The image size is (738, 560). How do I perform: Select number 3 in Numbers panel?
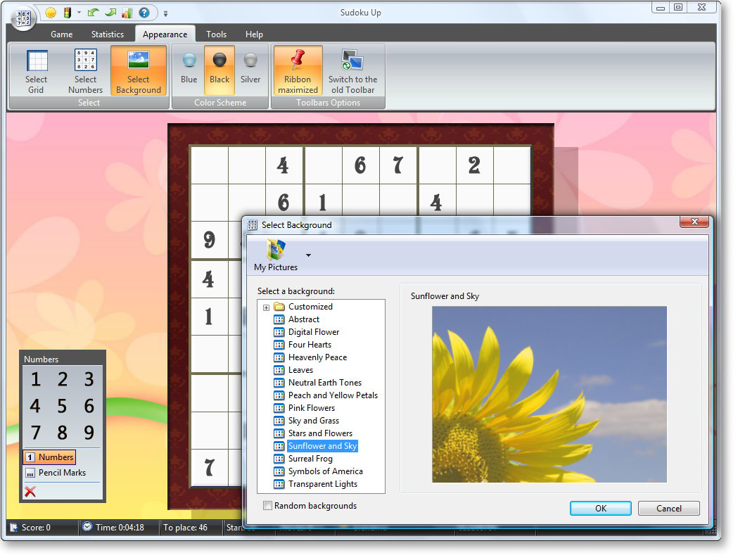[x=89, y=380]
